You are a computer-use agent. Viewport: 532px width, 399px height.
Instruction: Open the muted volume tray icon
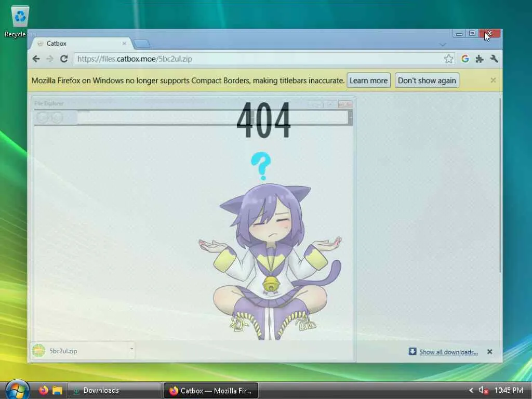483,390
